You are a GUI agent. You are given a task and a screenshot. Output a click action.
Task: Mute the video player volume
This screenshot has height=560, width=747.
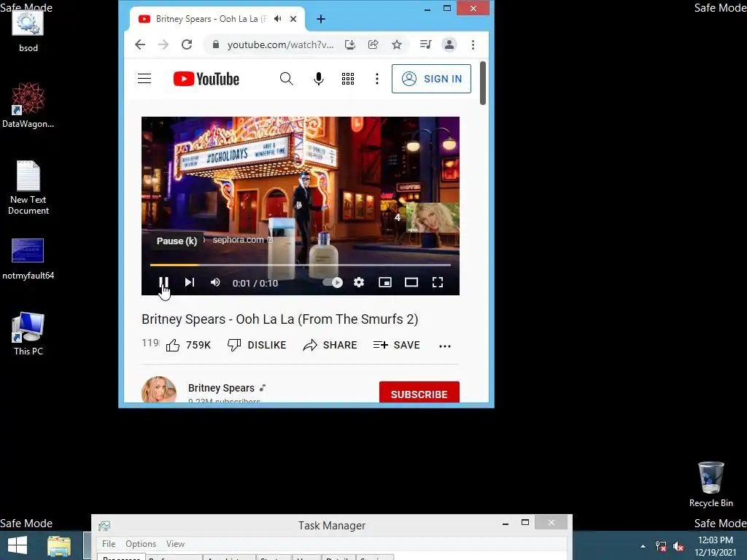215,282
